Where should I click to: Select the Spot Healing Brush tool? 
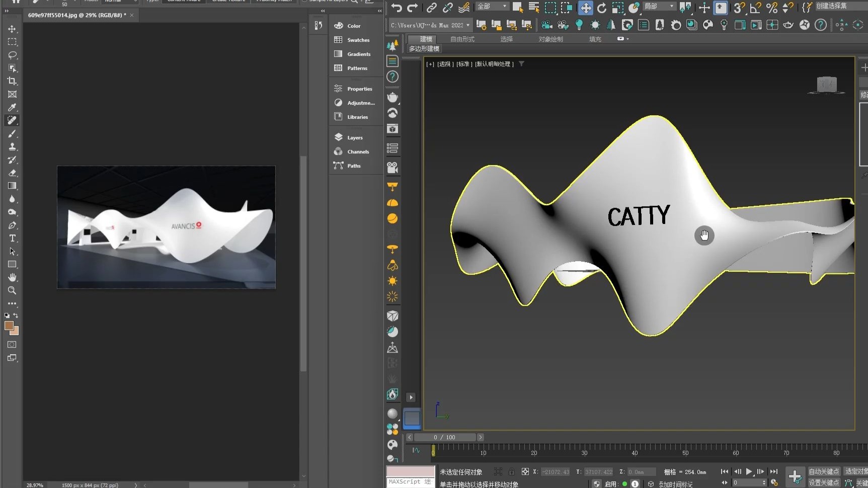click(x=12, y=121)
